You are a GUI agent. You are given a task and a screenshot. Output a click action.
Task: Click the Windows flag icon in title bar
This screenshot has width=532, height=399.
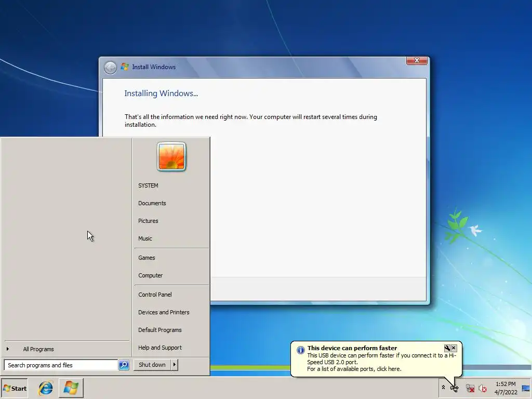click(x=125, y=67)
